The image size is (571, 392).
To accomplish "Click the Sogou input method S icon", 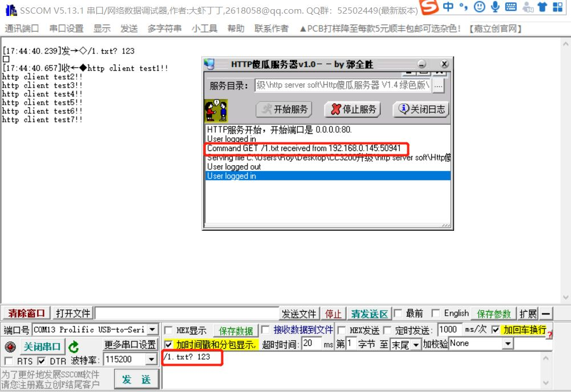I will [x=428, y=7].
